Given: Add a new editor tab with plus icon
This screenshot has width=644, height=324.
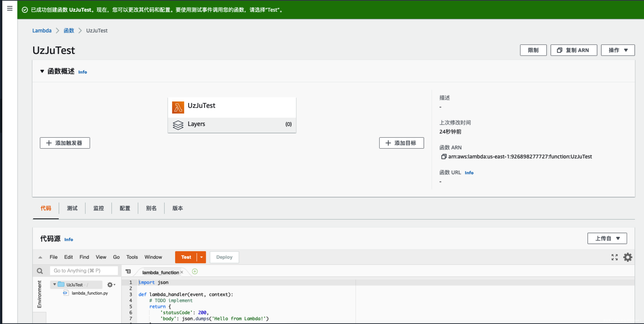Looking at the screenshot, I should [195, 271].
